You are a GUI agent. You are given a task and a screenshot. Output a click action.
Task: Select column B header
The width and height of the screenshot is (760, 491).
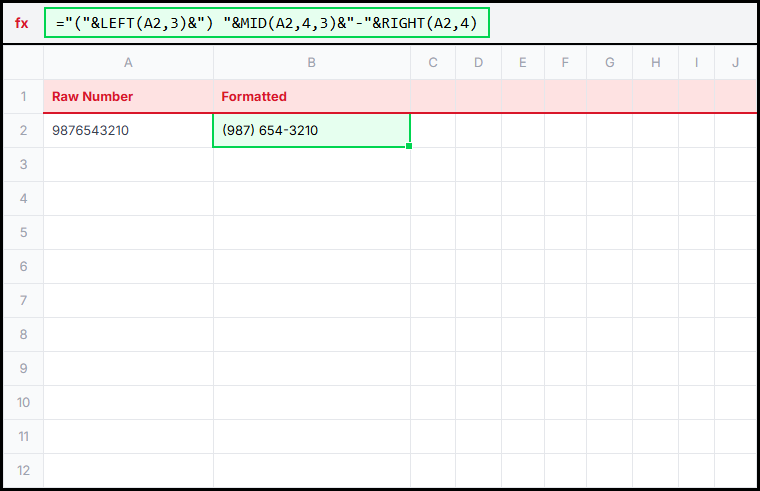pos(311,63)
